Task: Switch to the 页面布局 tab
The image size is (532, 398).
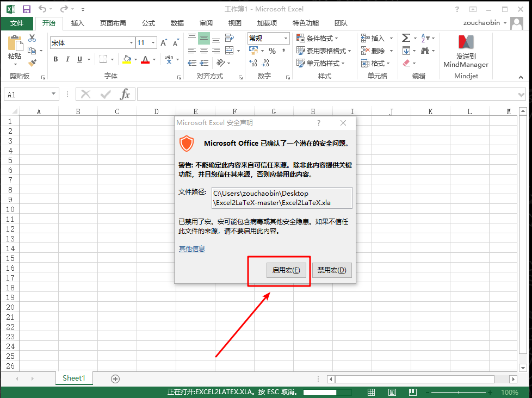Action: [x=113, y=23]
